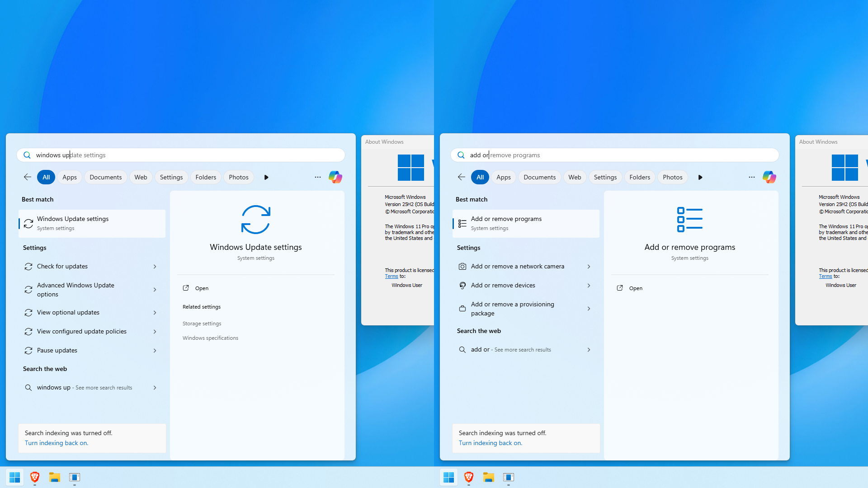Open the 'Storage settings' related setting
The image size is (868, 488).
[202, 324]
